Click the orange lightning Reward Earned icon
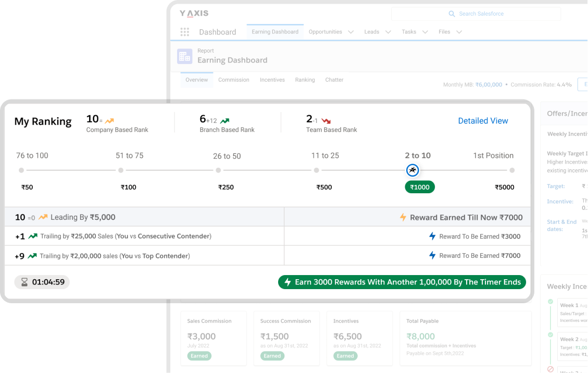The width and height of the screenshot is (588, 373). point(403,217)
